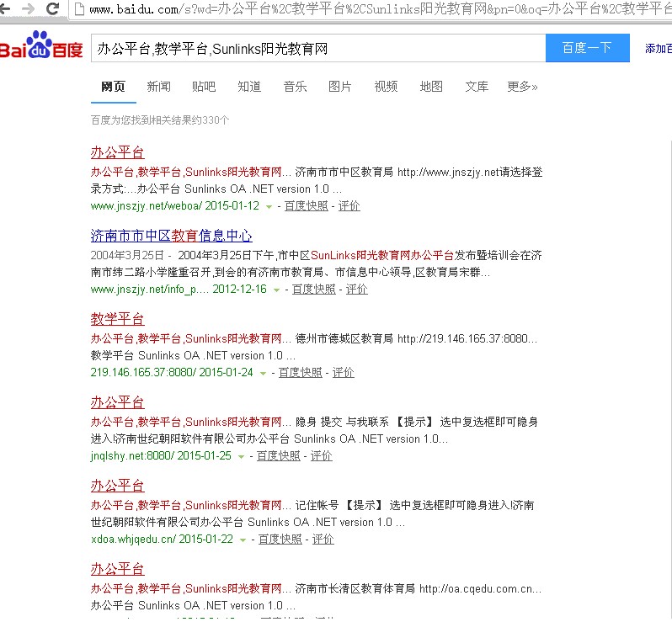Switch to the 图片 tab
672x622 pixels.
340,87
